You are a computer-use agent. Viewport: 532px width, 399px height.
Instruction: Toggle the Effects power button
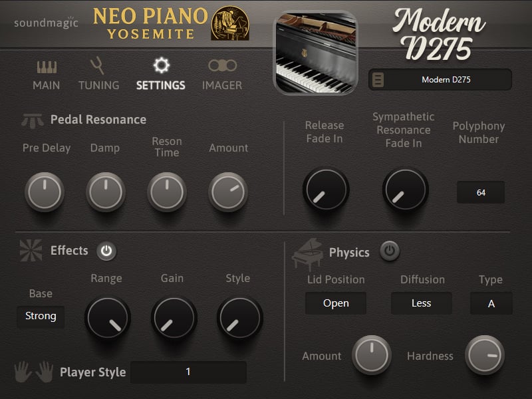click(106, 251)
